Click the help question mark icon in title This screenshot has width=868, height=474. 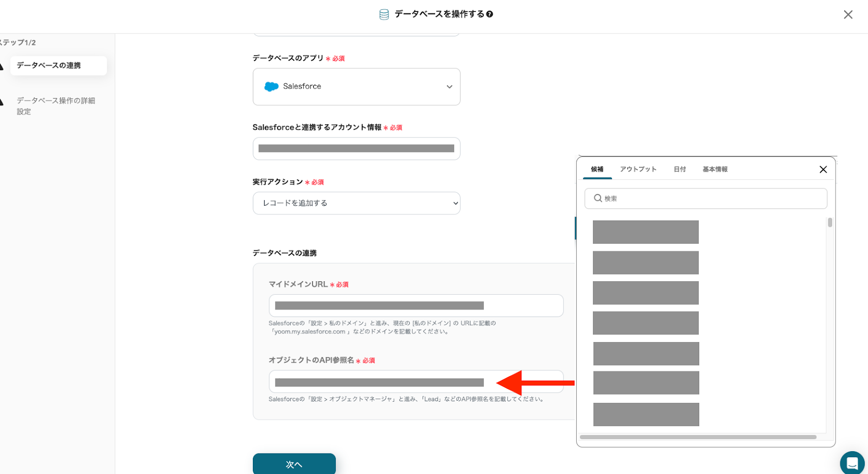tap(489, 14)
